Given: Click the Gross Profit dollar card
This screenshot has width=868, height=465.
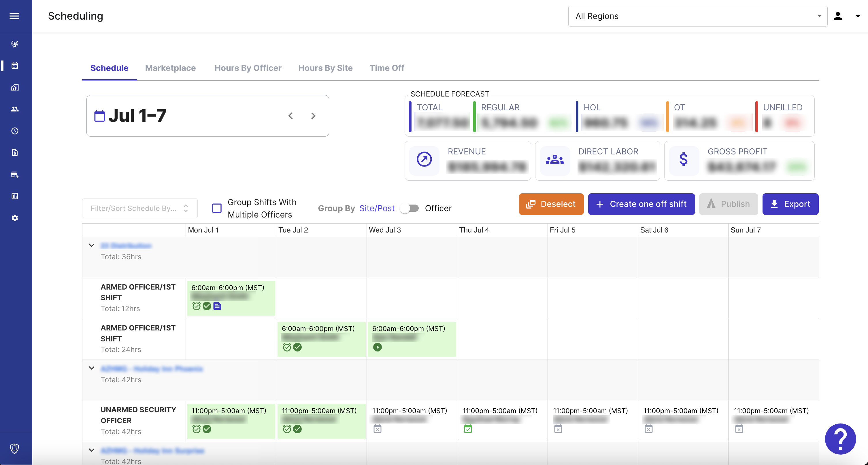Looking at the screenshot, I should [739, 161].
